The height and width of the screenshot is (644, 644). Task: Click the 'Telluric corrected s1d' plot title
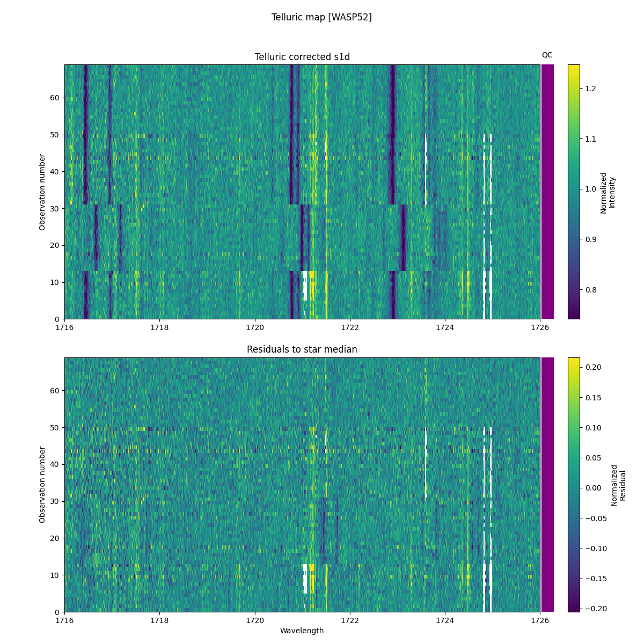point(302,57)
